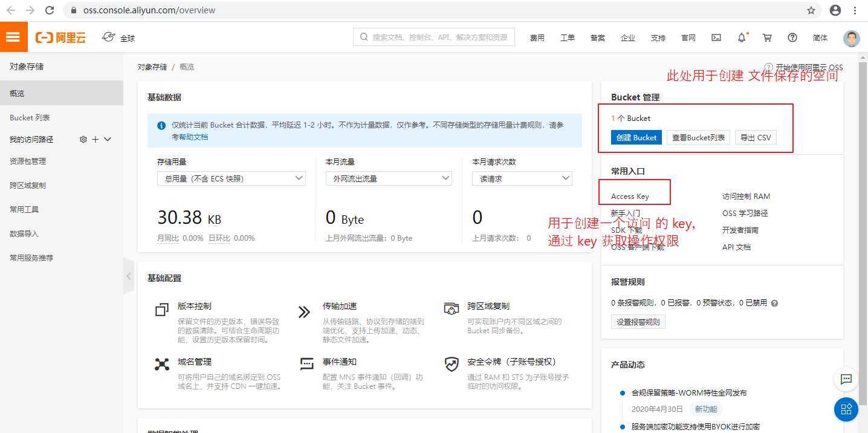868x433 pixels.
Task: Open the 工单 top menu
Action: 567,37
